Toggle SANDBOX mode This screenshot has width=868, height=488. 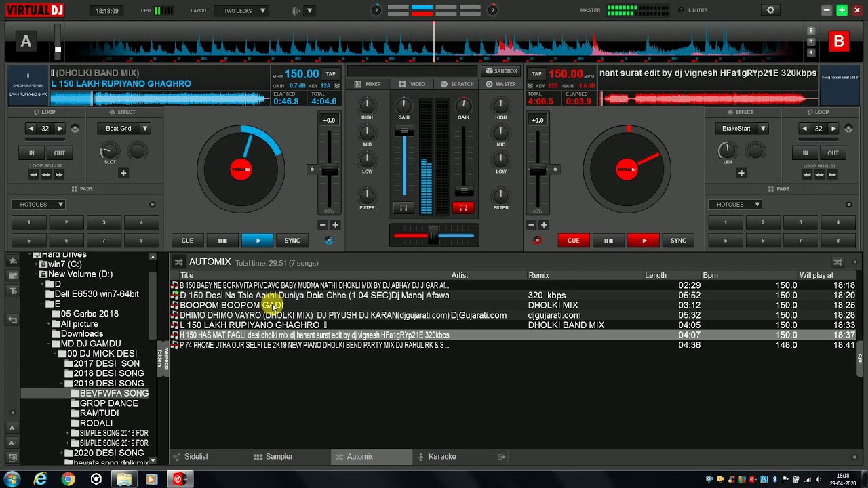[x=501, y=70]
